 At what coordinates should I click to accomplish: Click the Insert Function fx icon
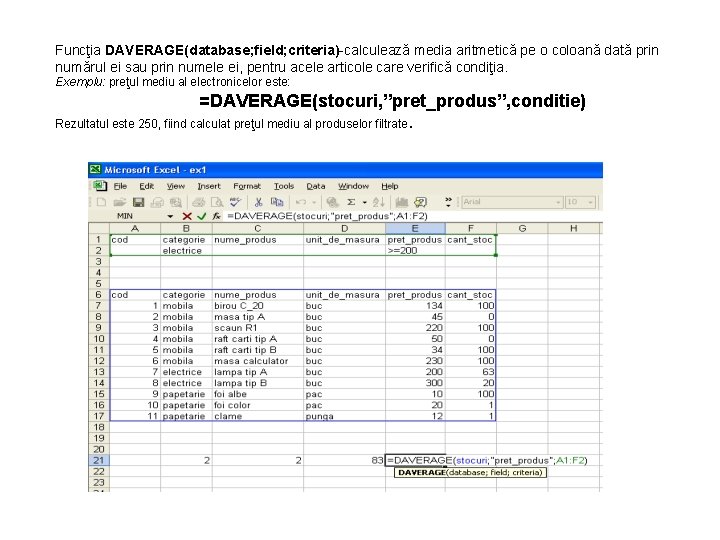[216, 216]
